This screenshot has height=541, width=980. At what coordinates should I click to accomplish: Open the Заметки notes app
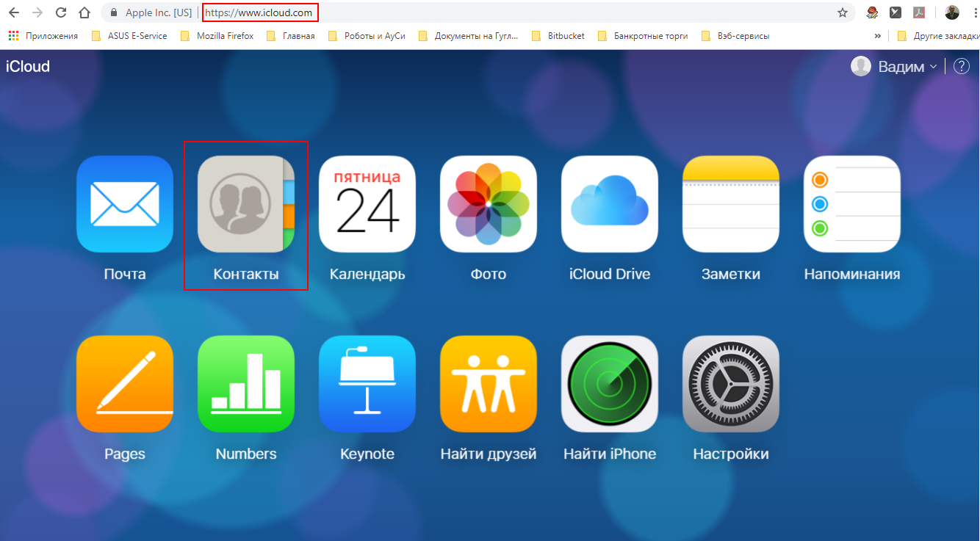pos(731,204)
